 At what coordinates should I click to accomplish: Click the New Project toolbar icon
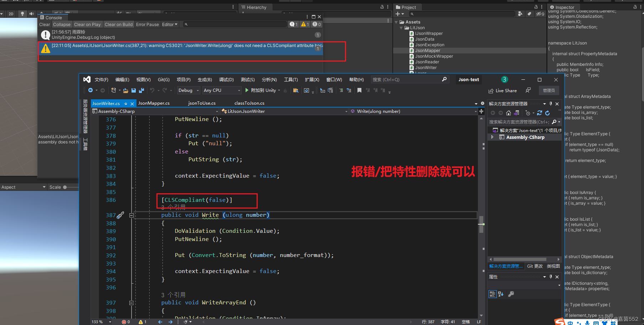pyautogui.click(x=113, y=90)
